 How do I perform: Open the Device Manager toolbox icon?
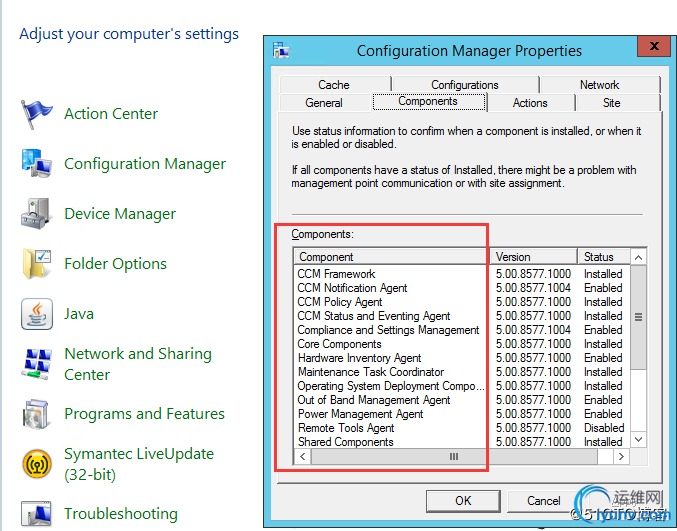[36, 214]
